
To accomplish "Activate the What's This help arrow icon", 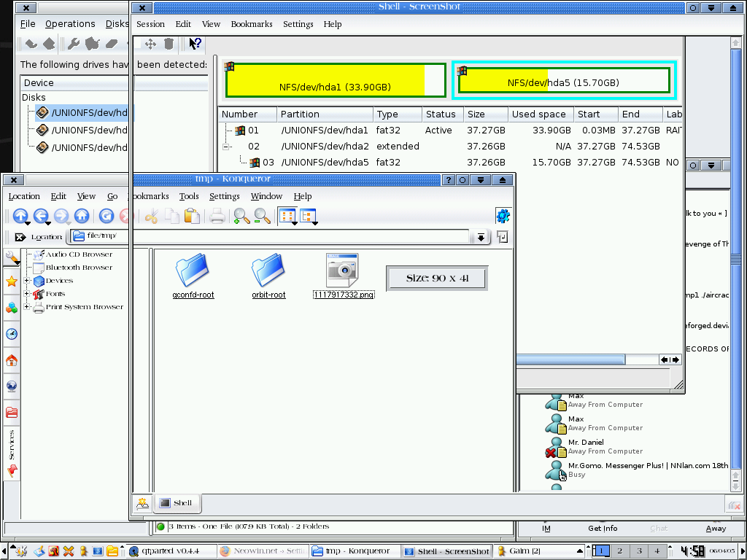I will [195, 44].
